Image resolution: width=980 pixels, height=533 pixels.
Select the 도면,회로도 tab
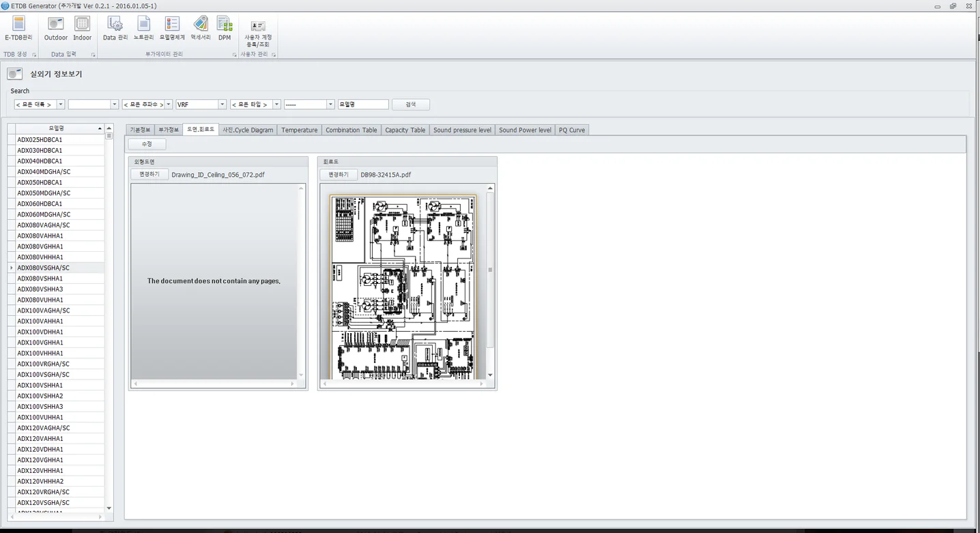tap(201, 129)
